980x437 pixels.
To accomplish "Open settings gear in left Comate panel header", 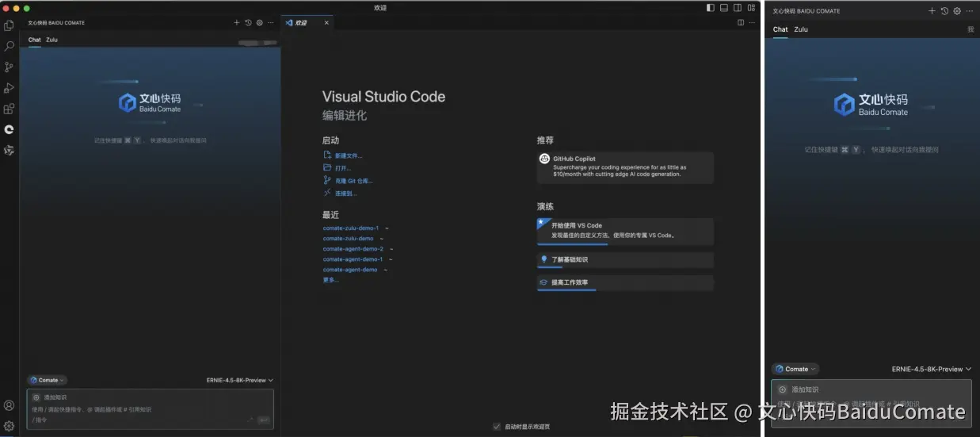I will point(259,22).
